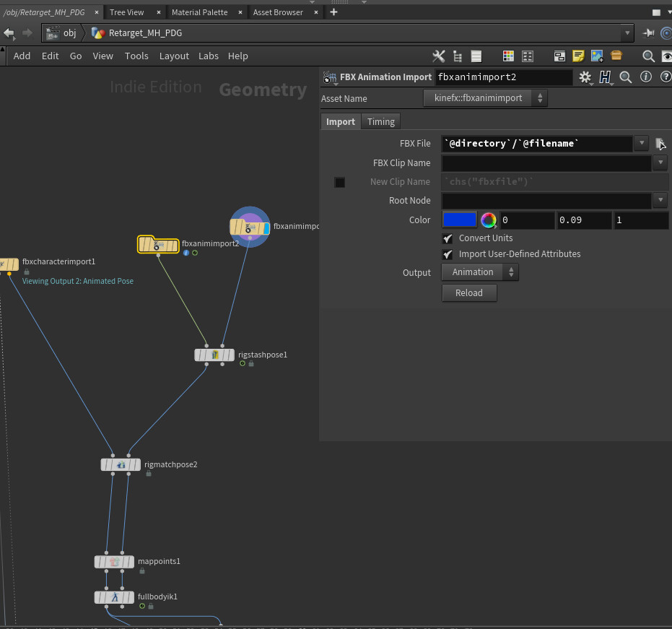Open the color palette grid icon
Screen dimensions: 672x629
pyautogui.click(x=507, y=56)
